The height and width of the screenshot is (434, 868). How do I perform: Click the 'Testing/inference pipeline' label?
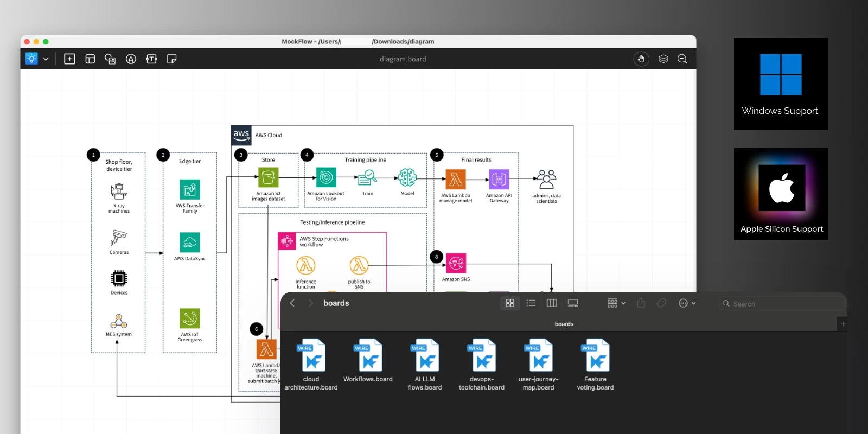pos(333,222)
